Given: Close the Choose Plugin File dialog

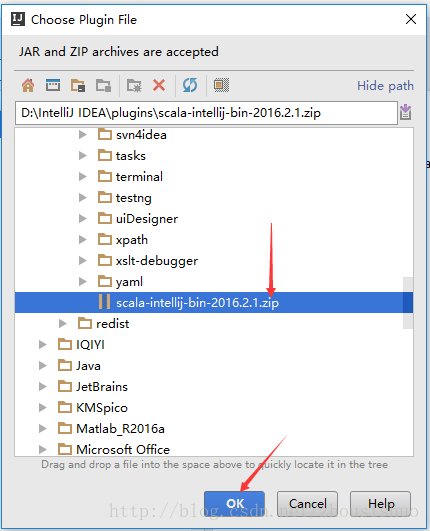Looking at the screenshot, I should (x=411, y=19).
